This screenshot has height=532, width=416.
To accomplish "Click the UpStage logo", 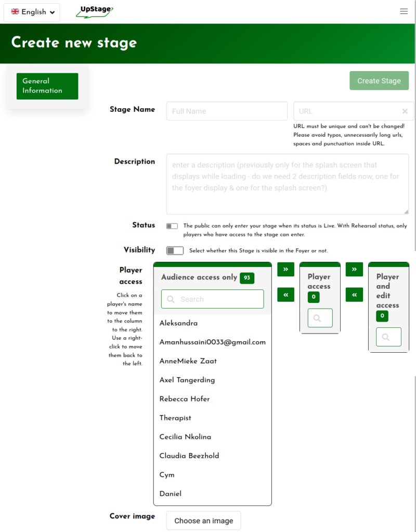I will (x=95, y=12).
